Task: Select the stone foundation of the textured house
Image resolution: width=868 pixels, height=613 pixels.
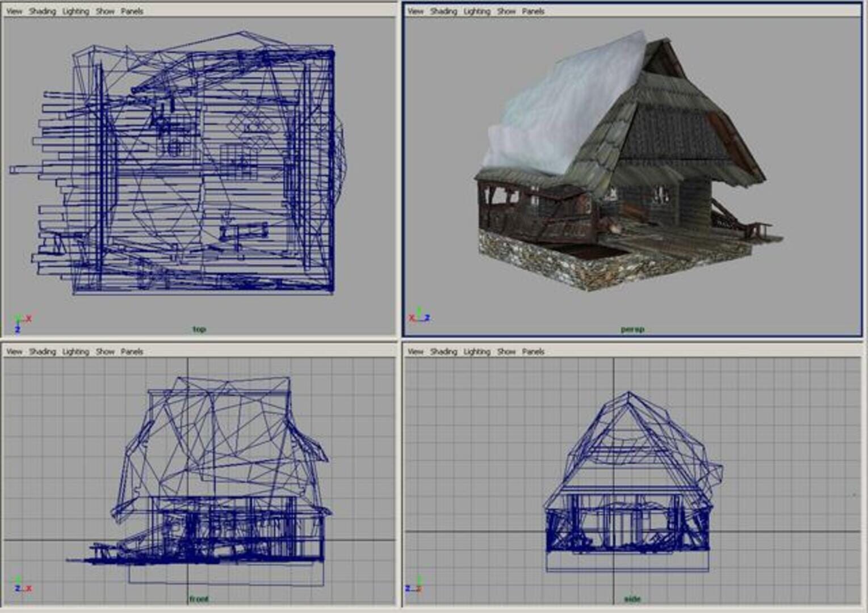Action: (545, 261)
